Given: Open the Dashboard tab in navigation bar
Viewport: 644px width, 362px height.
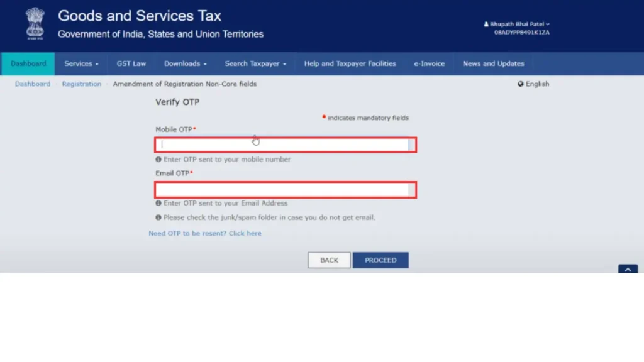Looking at the screenshot, I should 28,63.
